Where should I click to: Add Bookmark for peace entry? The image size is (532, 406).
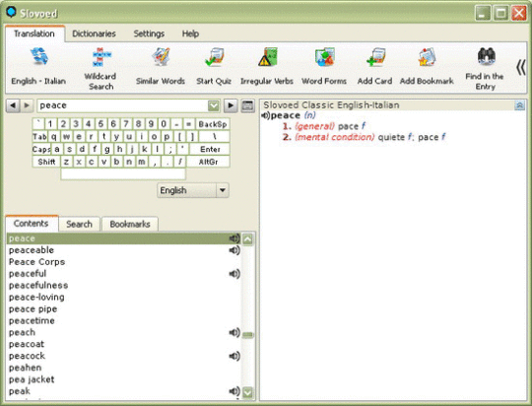tap(427, 66)
